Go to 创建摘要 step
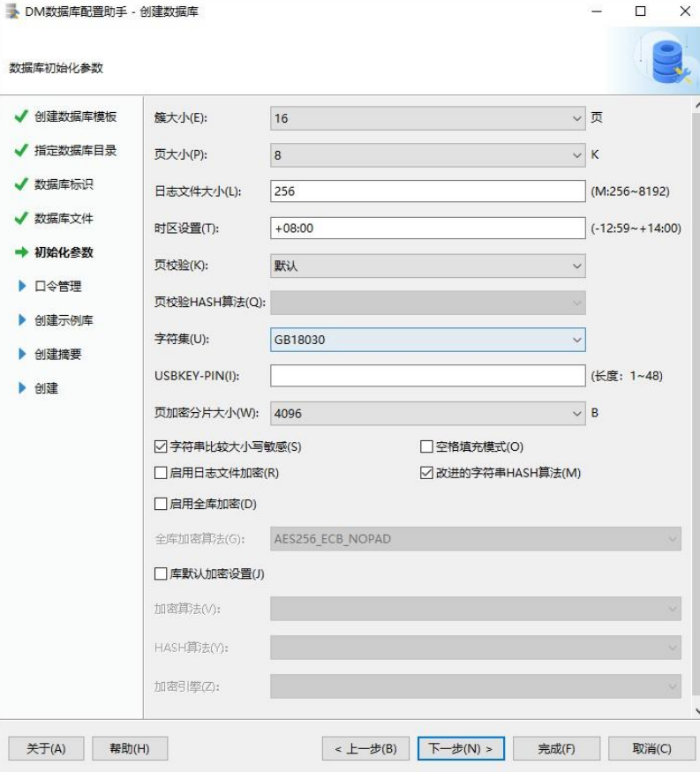Viewport: 700px width, 772px height. point(58,355)
